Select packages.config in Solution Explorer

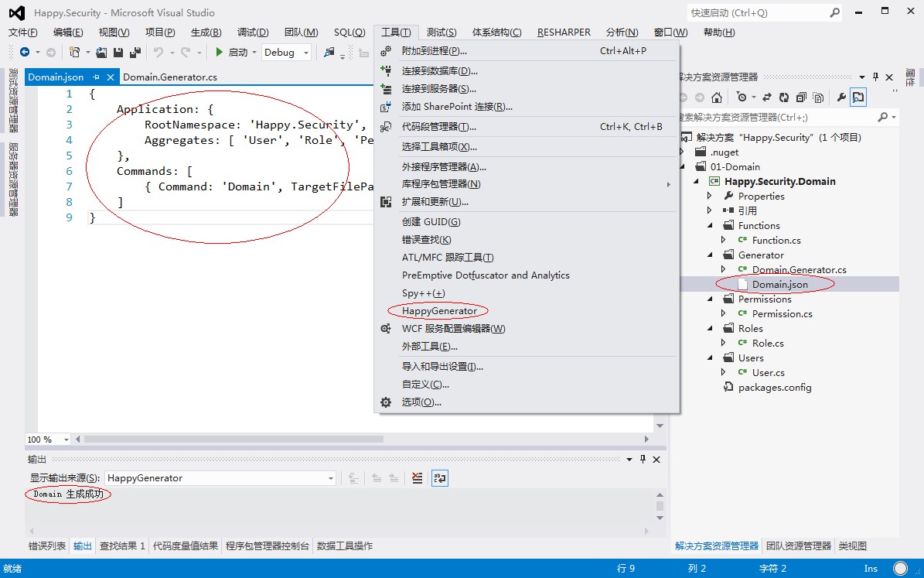774,388
